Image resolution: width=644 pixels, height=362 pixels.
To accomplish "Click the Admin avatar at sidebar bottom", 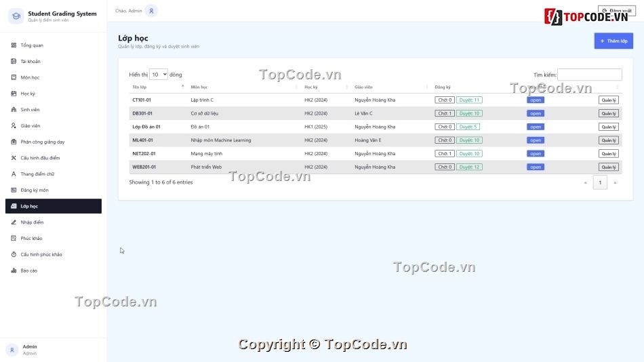I will [x=12, y=350].
